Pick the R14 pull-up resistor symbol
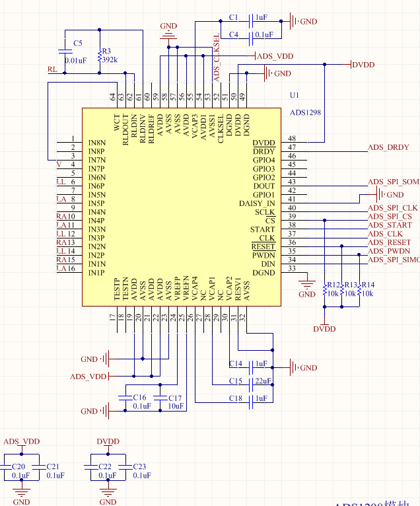Image resolution: width=420 pixels, height=506 pixels. 359,289
